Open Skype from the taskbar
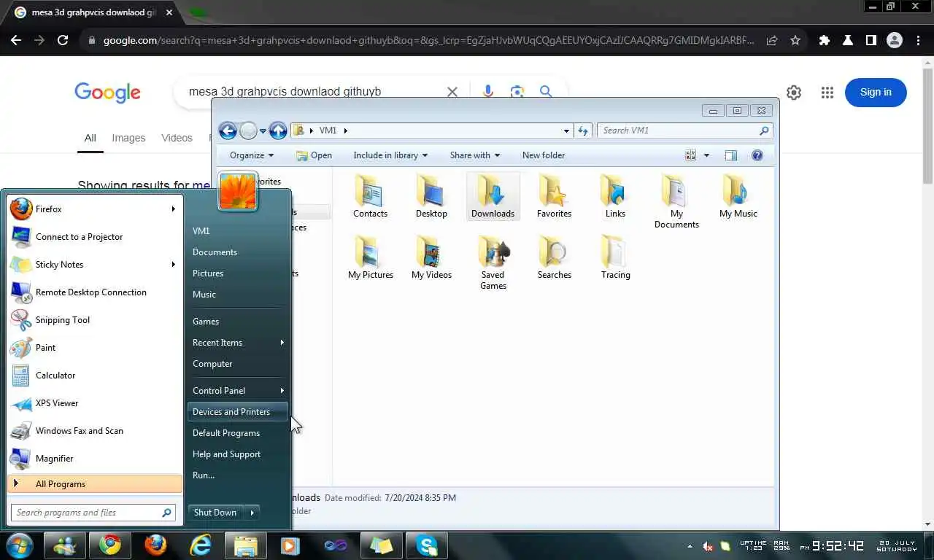Image resolution: width=934 pixels, height=560 pixels. pyautogui.click(x=426, y=545)
